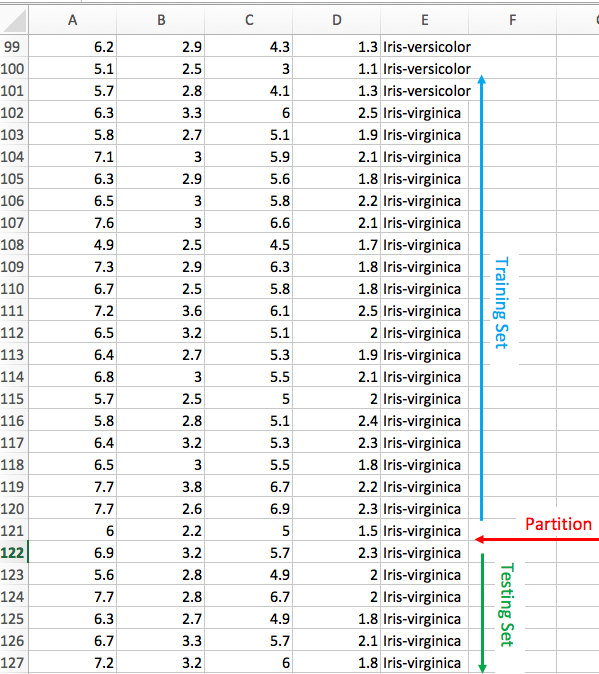Click cell A114 containing 6.8
The image size is (599, 674).
pyautogui.click(x=73, y=377)
